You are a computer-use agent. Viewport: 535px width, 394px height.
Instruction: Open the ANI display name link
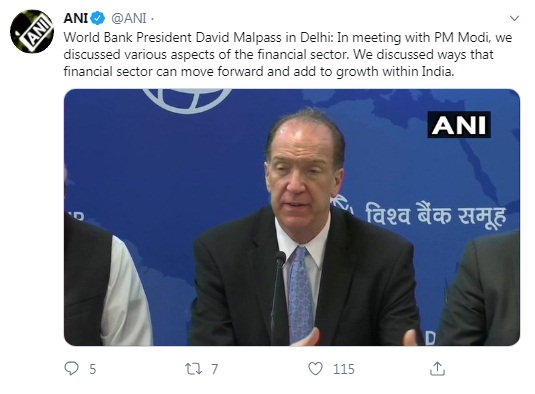click(76, 18)
